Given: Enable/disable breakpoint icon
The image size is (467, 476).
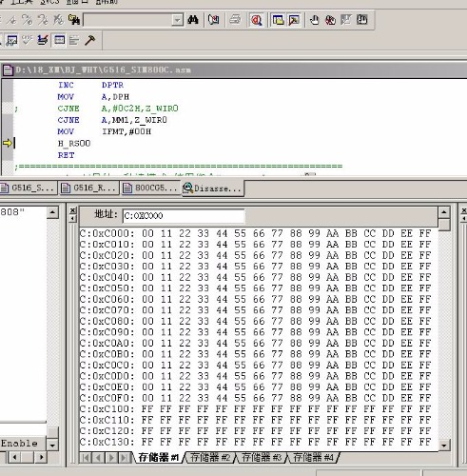Looking at the screenshot, I should point(346,20).
